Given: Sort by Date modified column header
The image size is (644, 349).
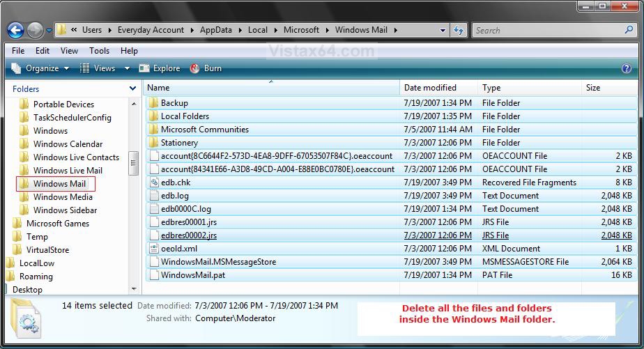Looking at the screenshot, I should [x=438, y=88].
